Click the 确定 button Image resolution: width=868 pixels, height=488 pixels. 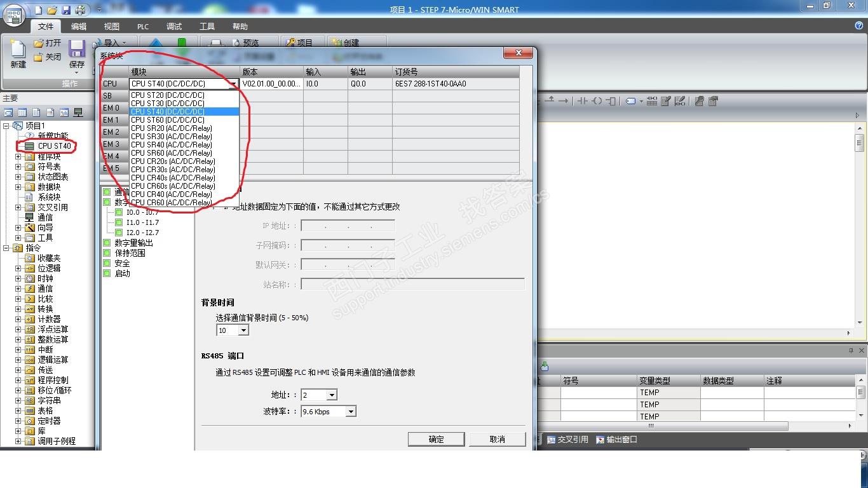(437, 439)
